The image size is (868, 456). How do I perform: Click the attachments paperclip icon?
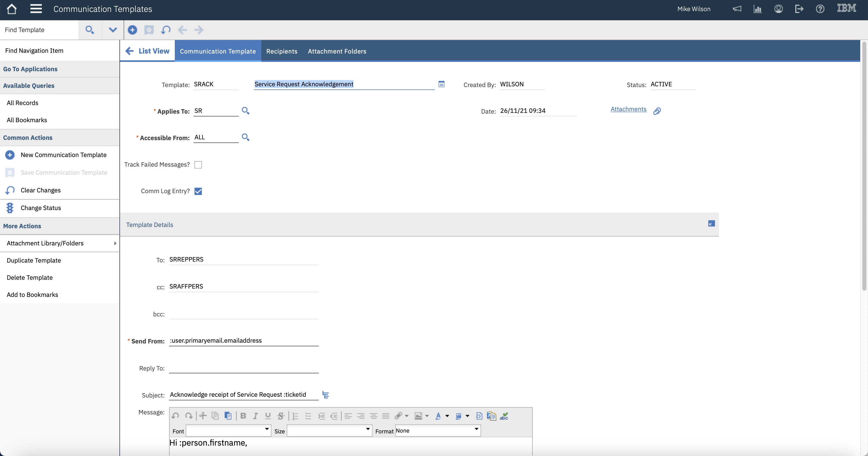click(657, 111)
